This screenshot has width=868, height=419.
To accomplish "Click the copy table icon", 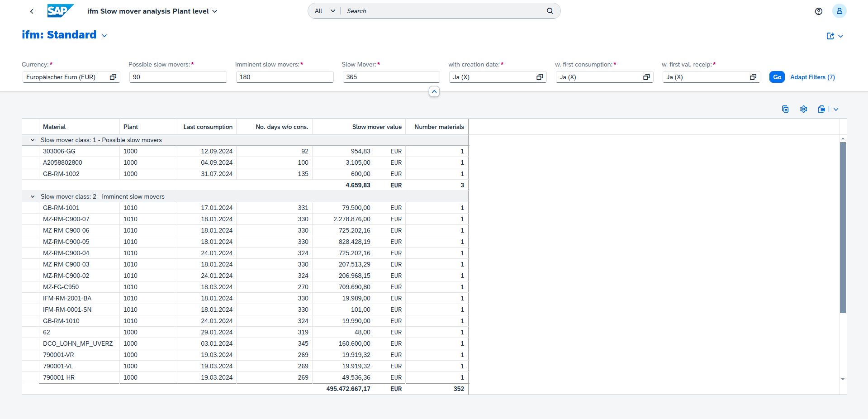I will tap(785, 109).
